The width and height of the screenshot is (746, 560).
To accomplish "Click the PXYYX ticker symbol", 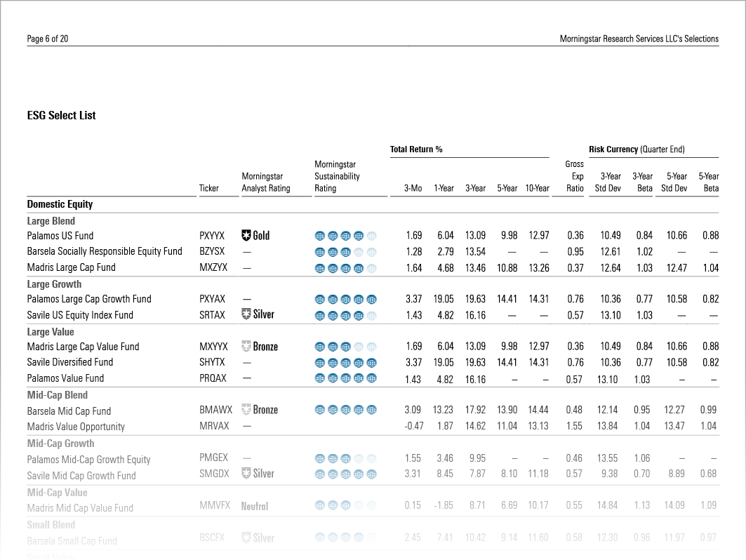I will click(212, 236).
